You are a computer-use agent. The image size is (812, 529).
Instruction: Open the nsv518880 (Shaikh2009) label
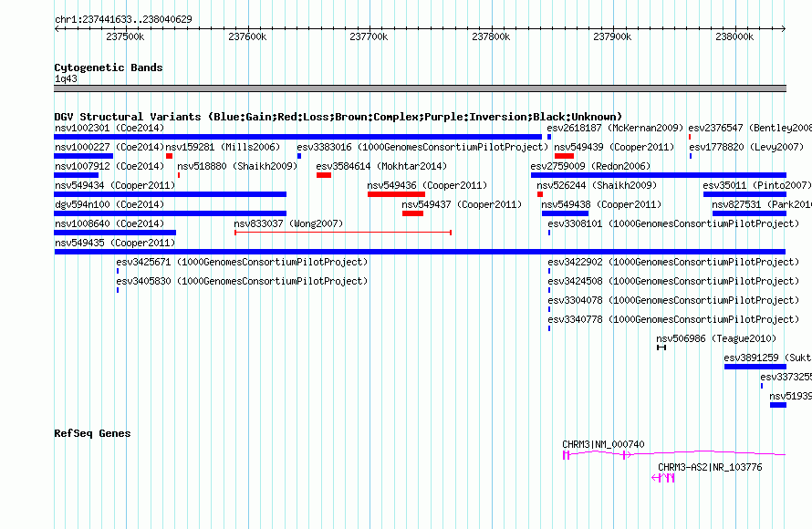pos(237,166)
